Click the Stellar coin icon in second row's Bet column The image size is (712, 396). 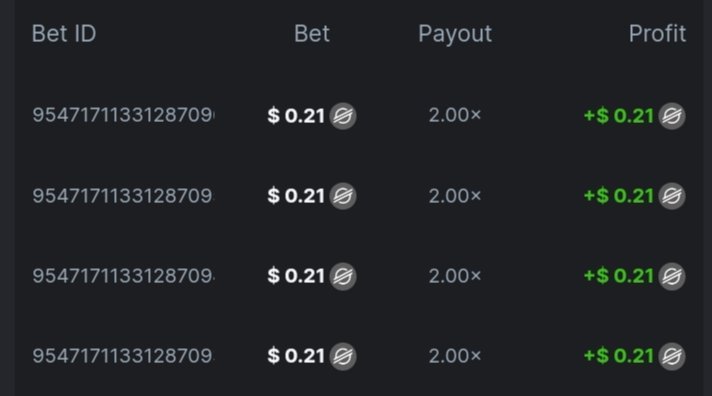pyautogui.click(x=343, y=196)
